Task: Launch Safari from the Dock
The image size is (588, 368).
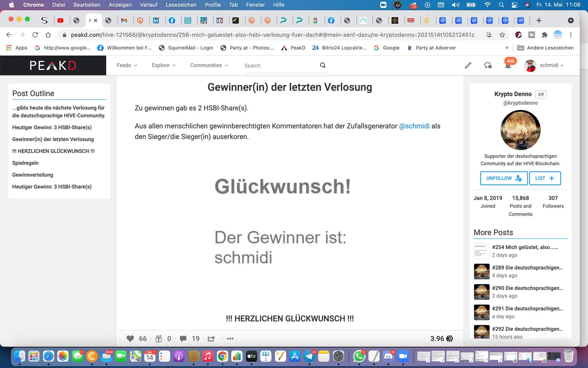Action: click(48, 356)
